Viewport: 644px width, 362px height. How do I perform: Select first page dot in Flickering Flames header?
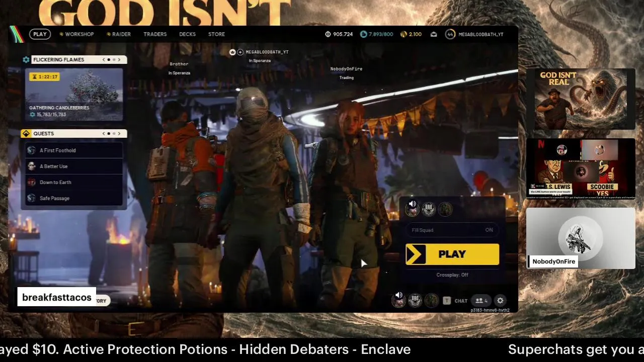point(109,60)
